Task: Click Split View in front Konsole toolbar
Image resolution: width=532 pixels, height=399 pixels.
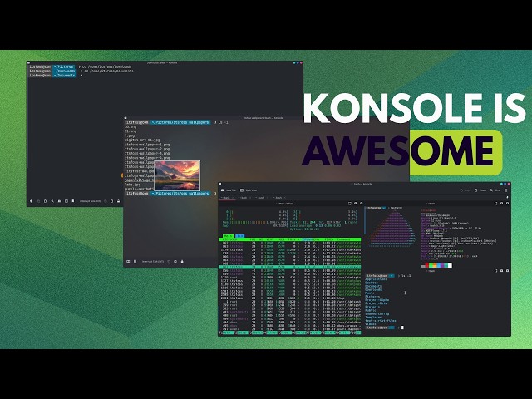Action: point(249,190)
